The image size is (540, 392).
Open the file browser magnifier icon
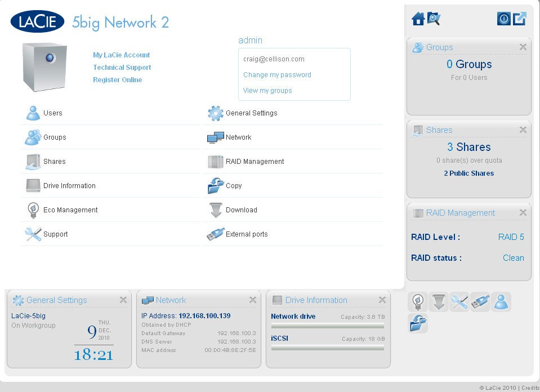(x=434, y=19)
